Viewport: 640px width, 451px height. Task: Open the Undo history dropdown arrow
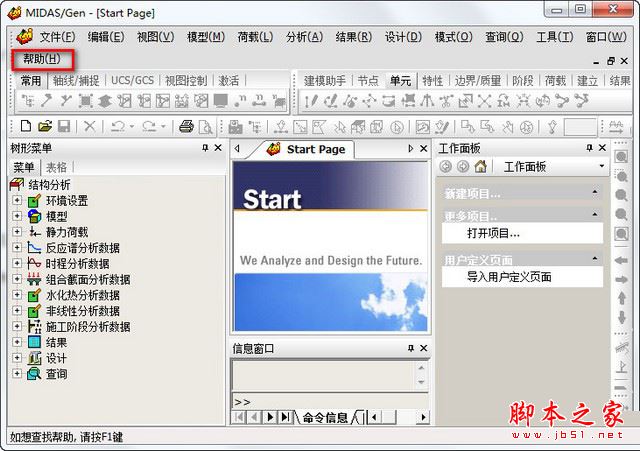click(132, 127)
